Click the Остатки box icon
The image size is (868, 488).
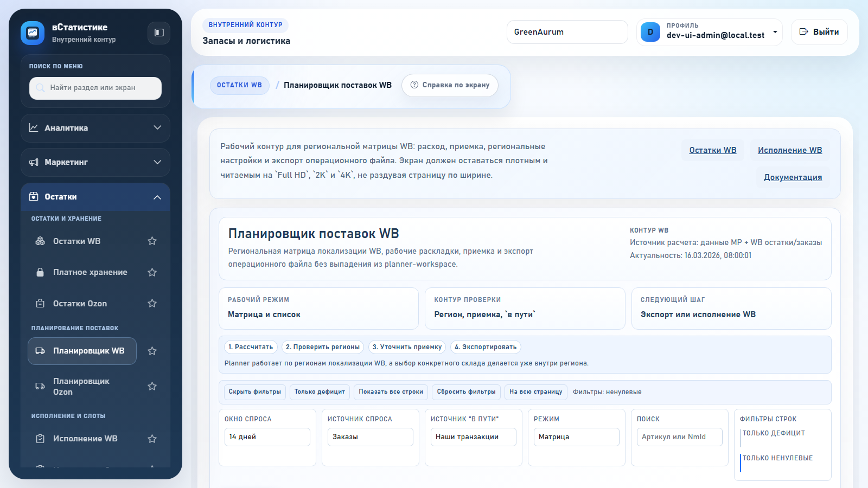point(34,196)
